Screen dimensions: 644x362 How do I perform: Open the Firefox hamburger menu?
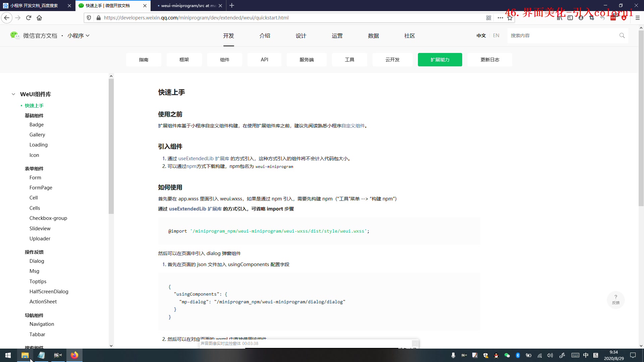638,18
